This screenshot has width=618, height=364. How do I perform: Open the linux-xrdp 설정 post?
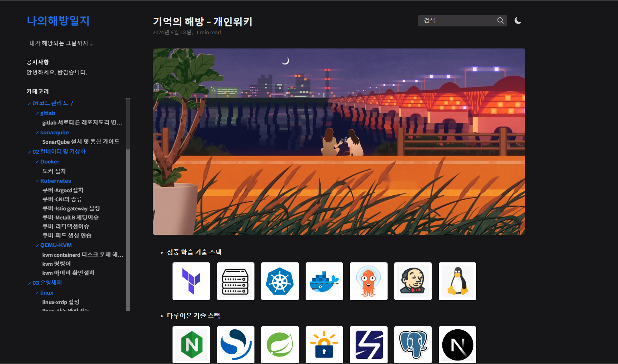point(61,302)
